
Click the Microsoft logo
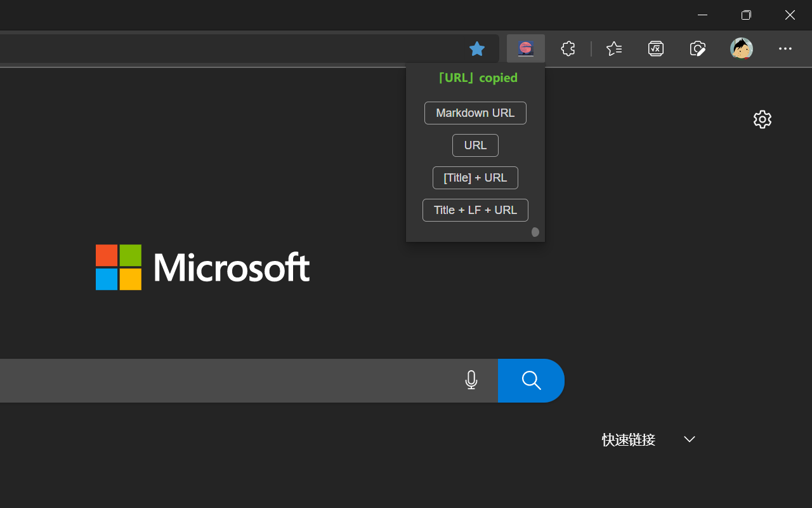[202, 267]
